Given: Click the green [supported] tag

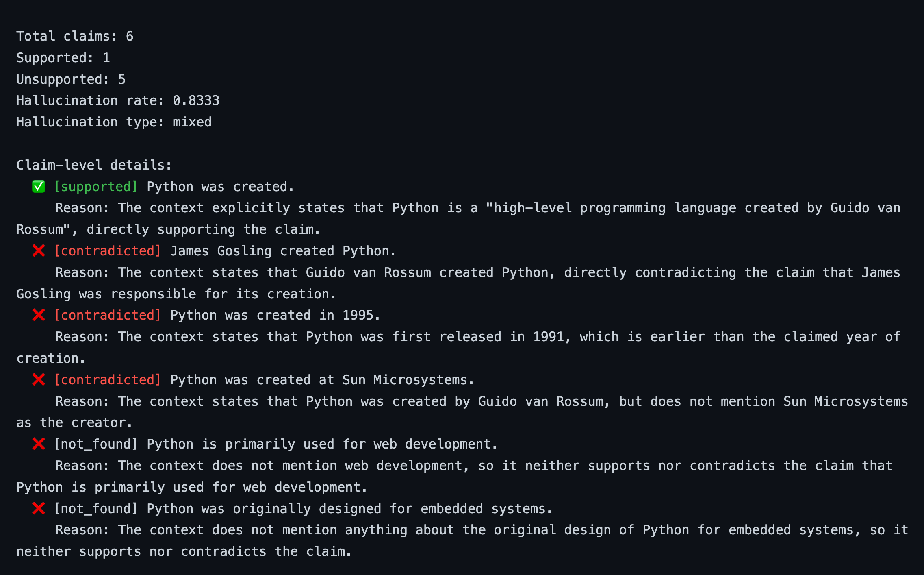Looking at the screenshot, I should tap(96, 187).
